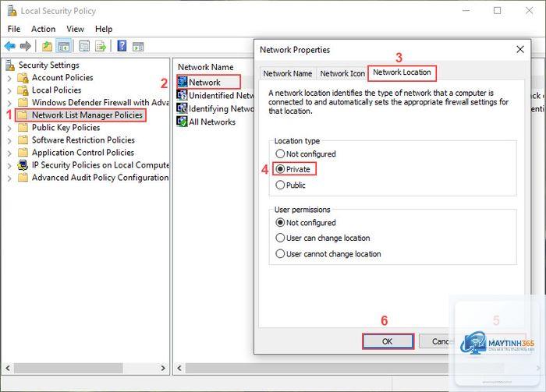Click the Up One Level folder icon

(x=47, y=46)
